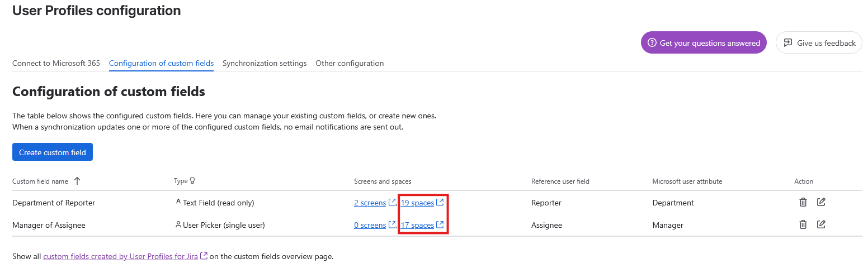Click the text field type icon

(178, 202)
